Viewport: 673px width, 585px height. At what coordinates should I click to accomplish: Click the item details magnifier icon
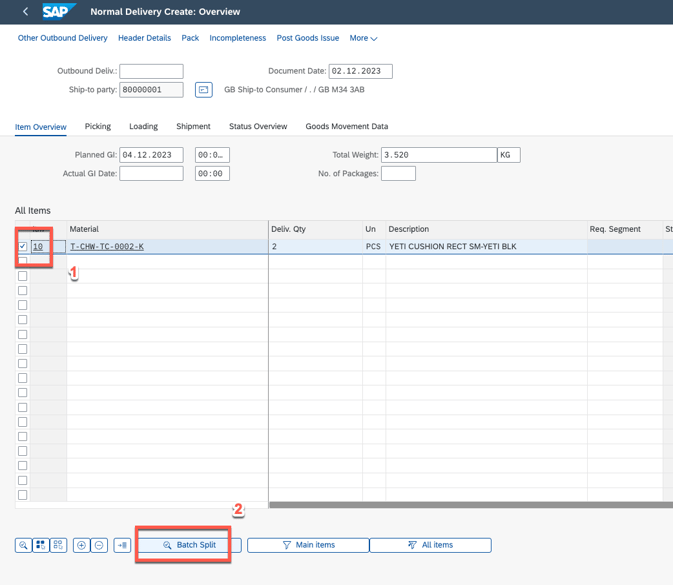pyautogui.click(x=23, y=545)
